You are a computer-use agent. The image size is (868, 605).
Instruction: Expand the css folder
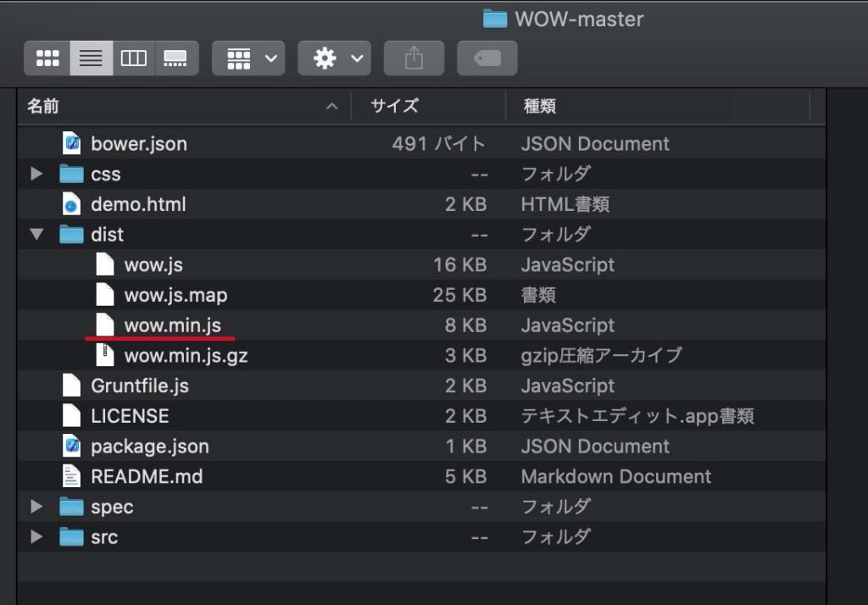tap(36, 173)
